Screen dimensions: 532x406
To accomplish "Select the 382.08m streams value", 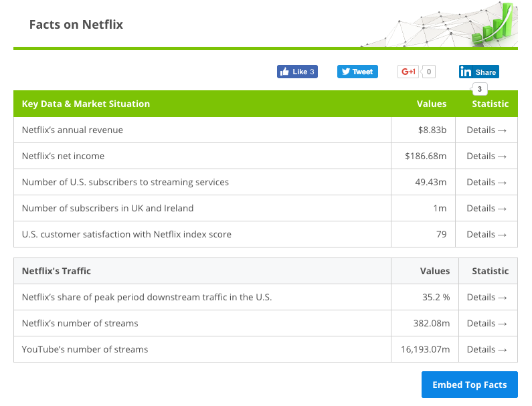I will pyautogui.click(x=431, y=323).
